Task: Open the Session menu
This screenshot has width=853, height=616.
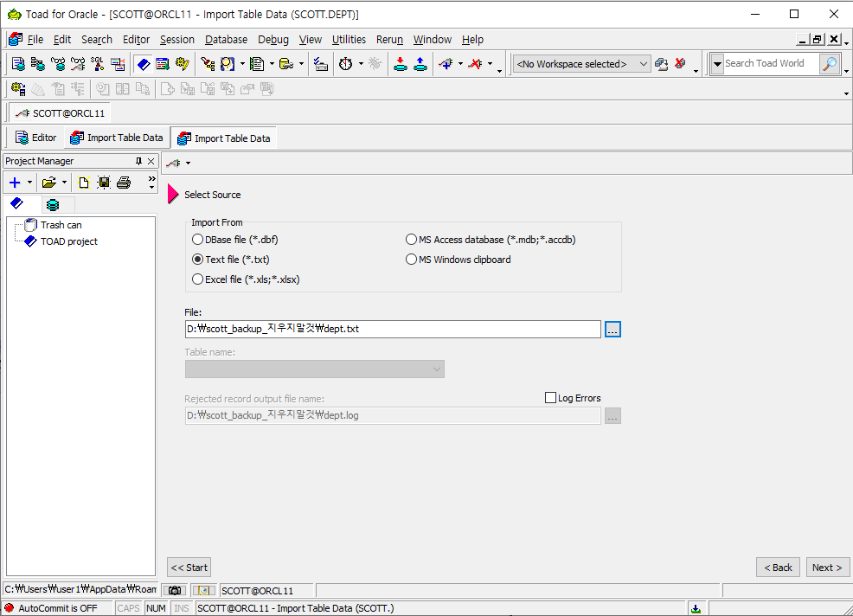Action: tap(176, 40)
